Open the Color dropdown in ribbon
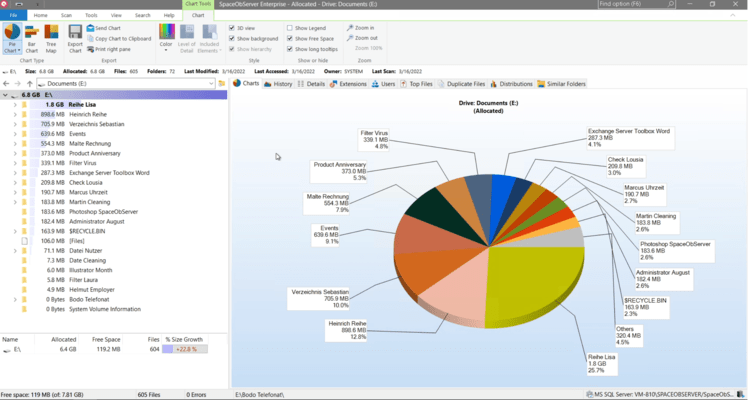The image size is (748, 400). click(x=165, y=42)
